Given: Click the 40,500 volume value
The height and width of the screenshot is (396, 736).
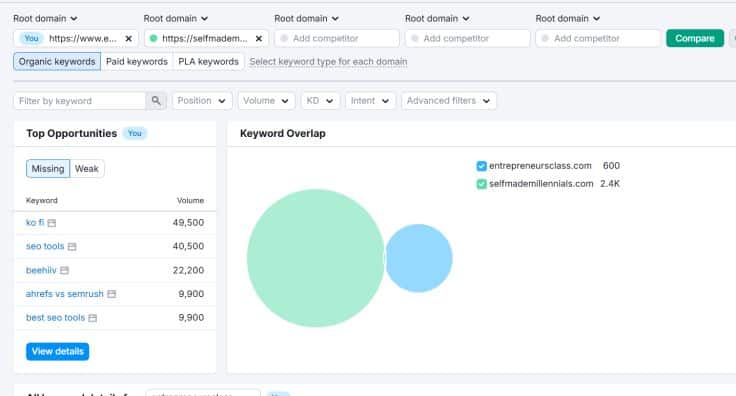Looking at the screenshot, I should [x=188, y=246].
